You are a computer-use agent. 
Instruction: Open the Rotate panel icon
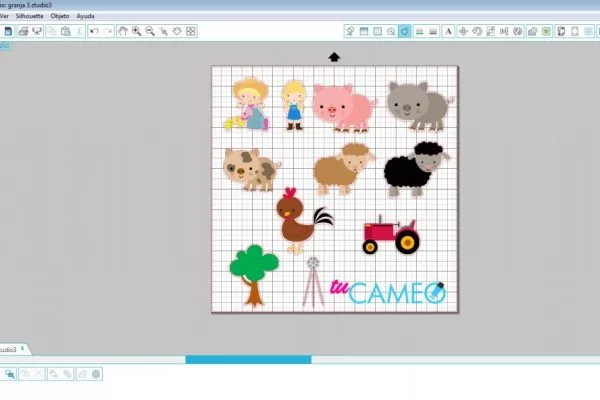point(477,31)
